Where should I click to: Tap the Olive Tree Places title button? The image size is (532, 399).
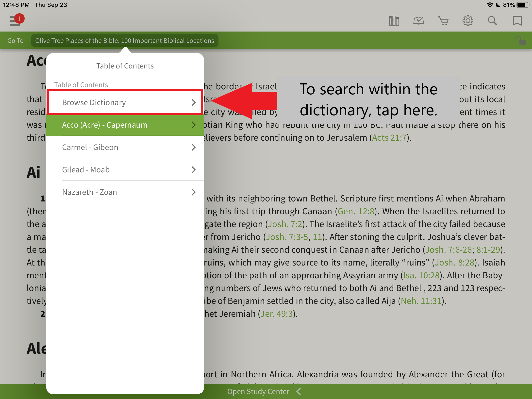125,41
